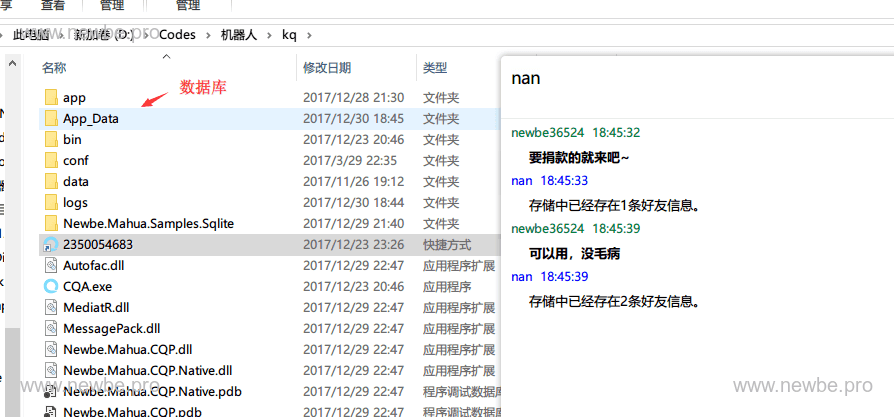Sort files by 名称 column header

coord(54,68)
